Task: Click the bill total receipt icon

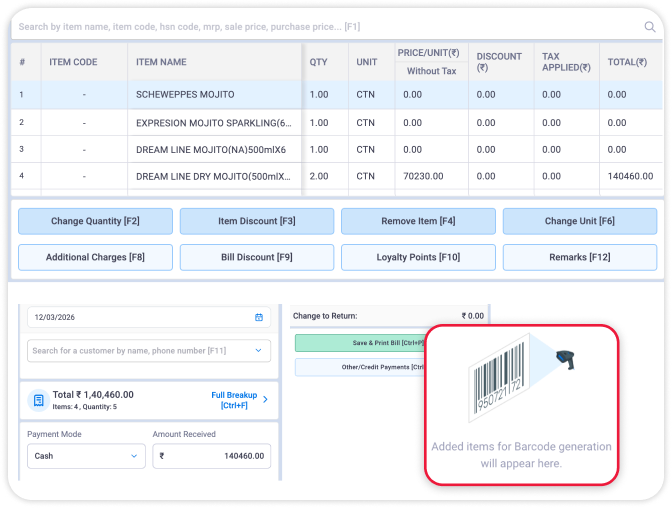Action: pyautogui.click(x=38, y=400)
